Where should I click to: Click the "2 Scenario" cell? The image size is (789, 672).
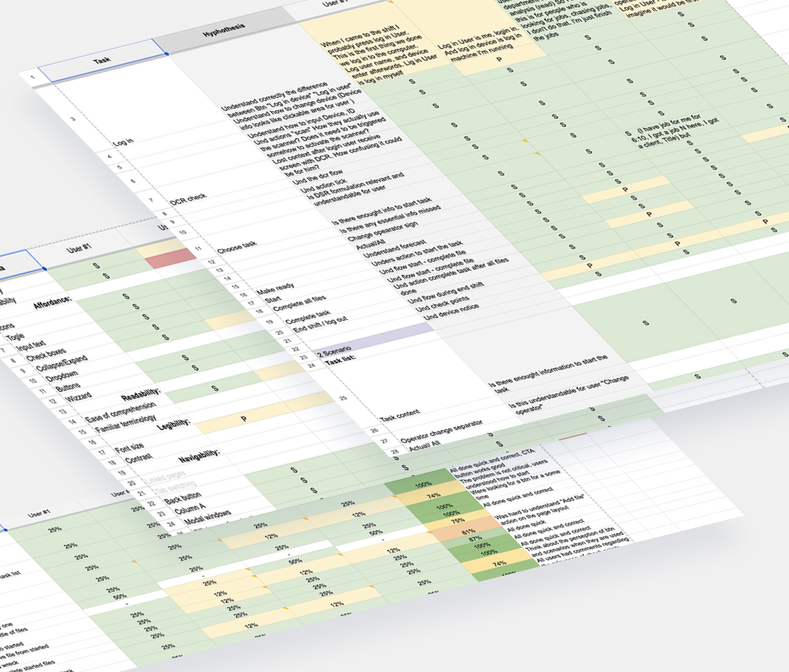(334, 351)
